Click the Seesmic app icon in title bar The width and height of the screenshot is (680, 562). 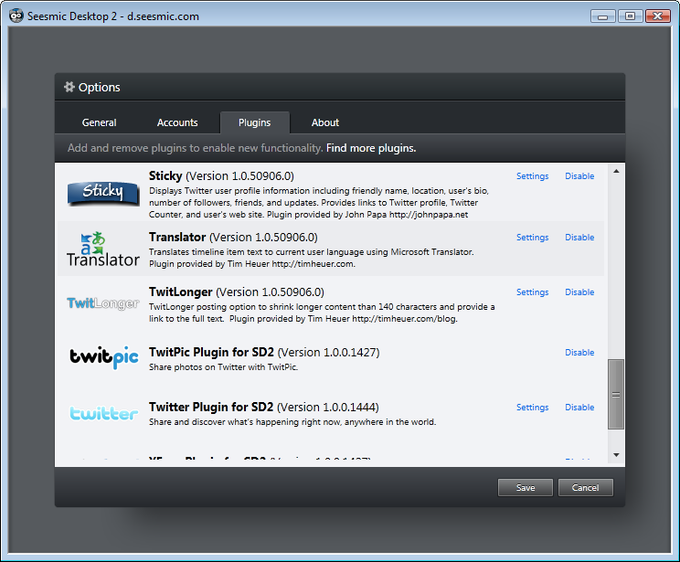(16, 16)
